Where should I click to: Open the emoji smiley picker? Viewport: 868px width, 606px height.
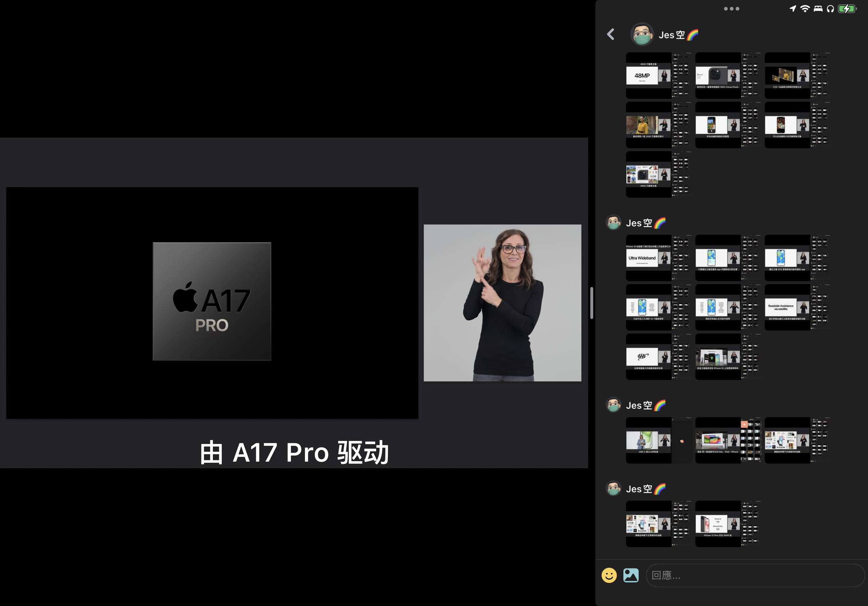pos(609,575)
